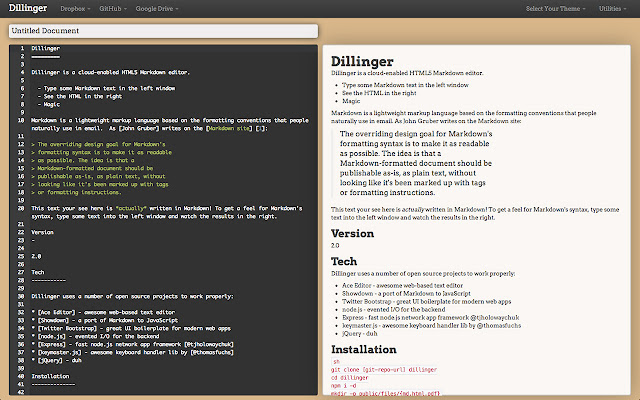
Task: Click preview text '2.0' under Version
Action: click(x=335, y=245)
